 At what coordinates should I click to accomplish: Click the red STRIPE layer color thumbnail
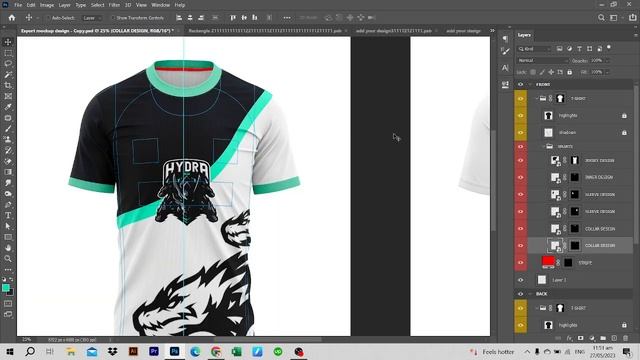[x=548, y=260]
